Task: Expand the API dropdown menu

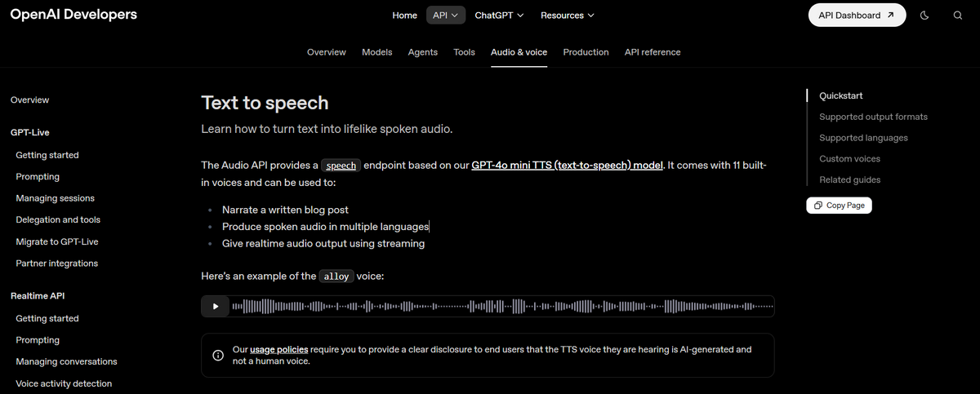Action: tap(446, 15)
